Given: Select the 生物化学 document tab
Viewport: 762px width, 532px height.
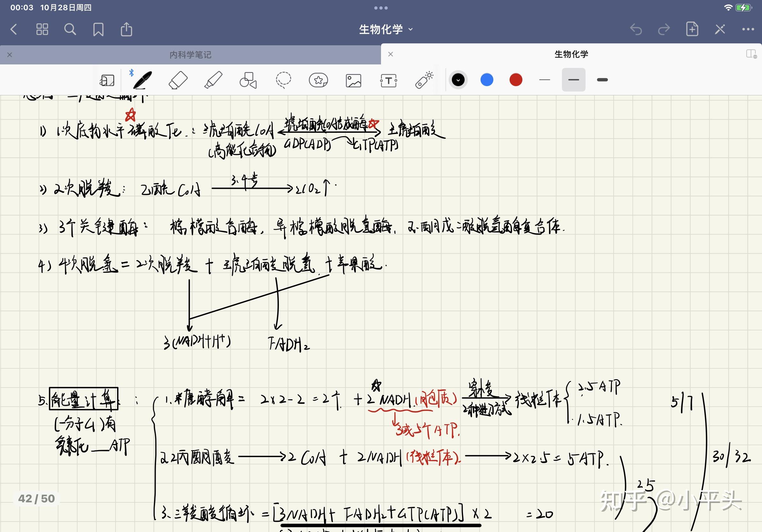Looking at the screenshot, I should pos(571,54).
